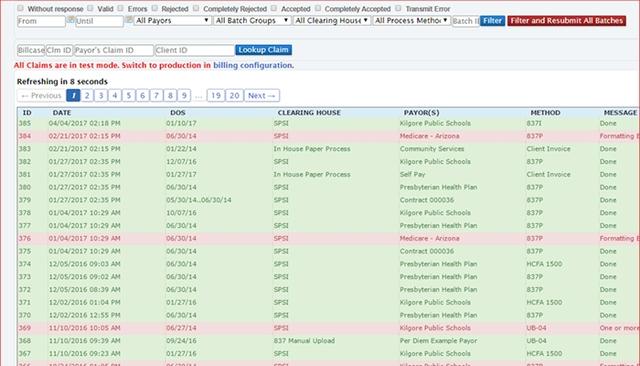Go to the Next results page
Viewport: 640px width, 366px height.
point(262,95)
